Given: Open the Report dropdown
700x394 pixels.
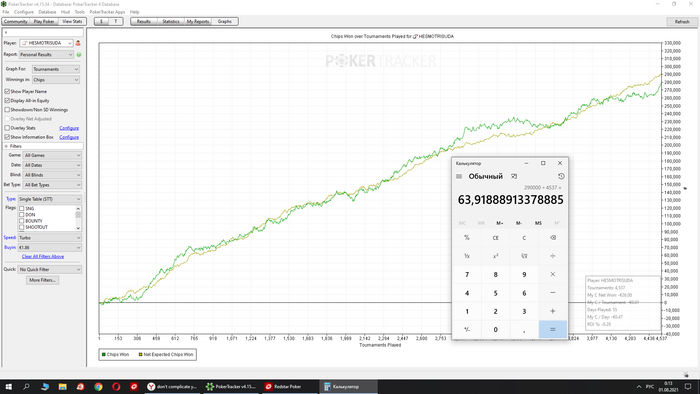Looking at the screenshot, I should pos(46,54).
